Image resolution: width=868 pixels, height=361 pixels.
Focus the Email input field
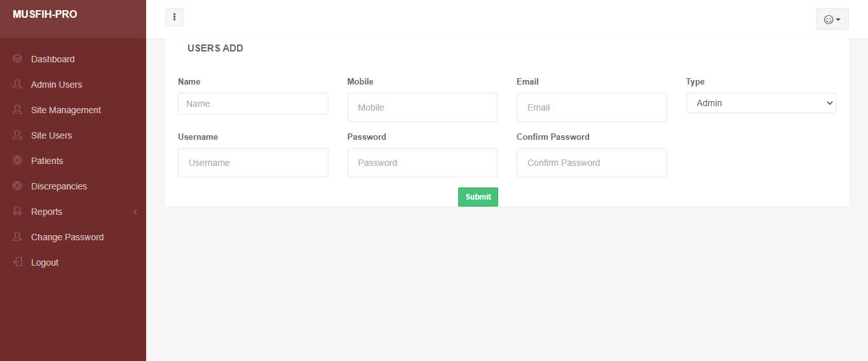(x=592, y=107)
